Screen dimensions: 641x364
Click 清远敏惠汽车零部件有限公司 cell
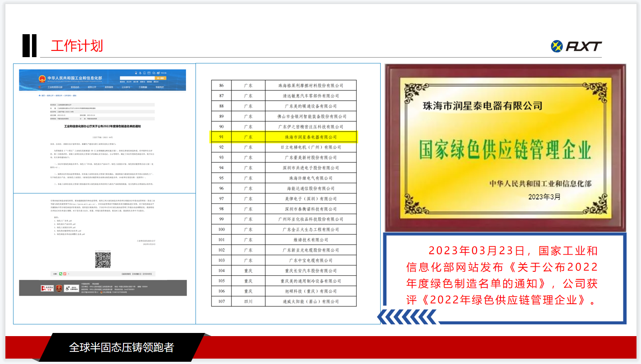tap(310, 96)
